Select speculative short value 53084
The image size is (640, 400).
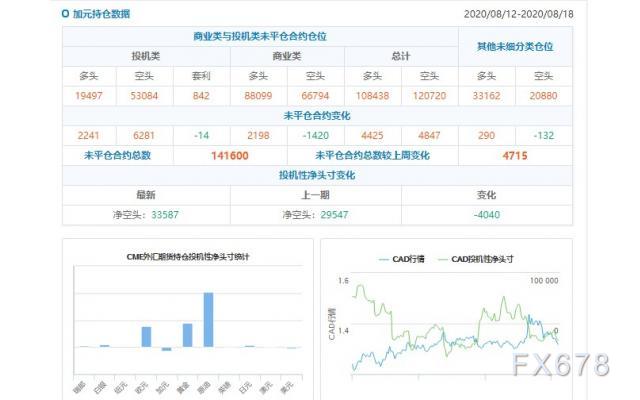coord(144,96)
